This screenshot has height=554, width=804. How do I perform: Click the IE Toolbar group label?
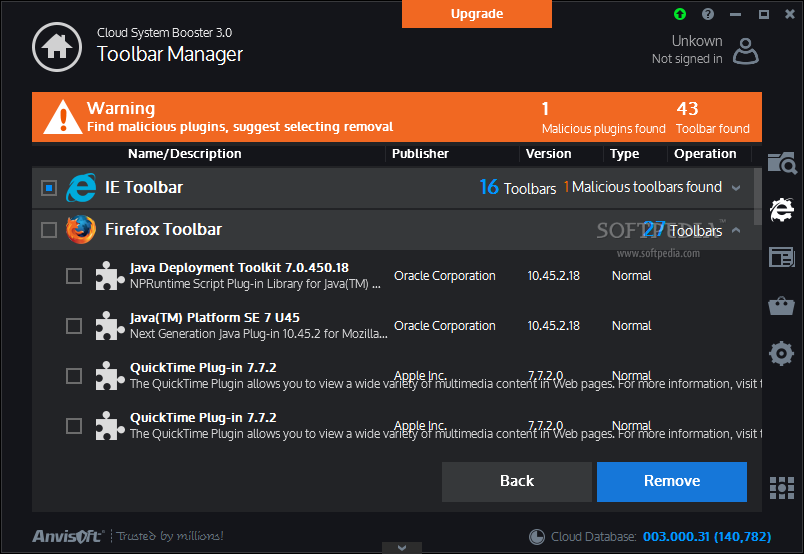click(144, 188)
